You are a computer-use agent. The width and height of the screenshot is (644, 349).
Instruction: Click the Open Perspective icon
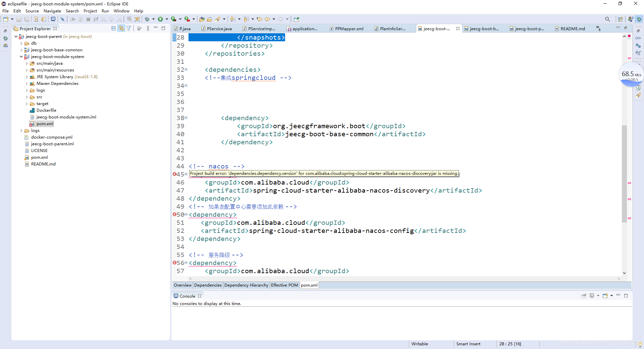(x=621, y=19)
